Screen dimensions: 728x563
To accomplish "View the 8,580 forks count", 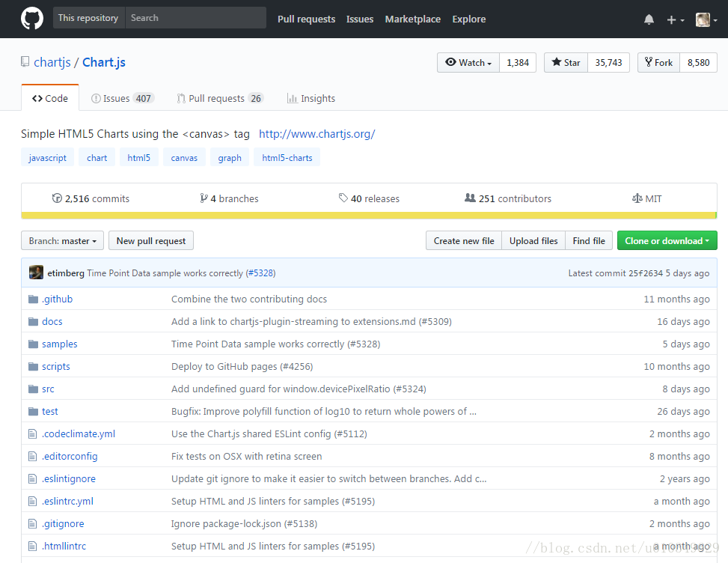I will pyautogui.click(x=698, y=63).
